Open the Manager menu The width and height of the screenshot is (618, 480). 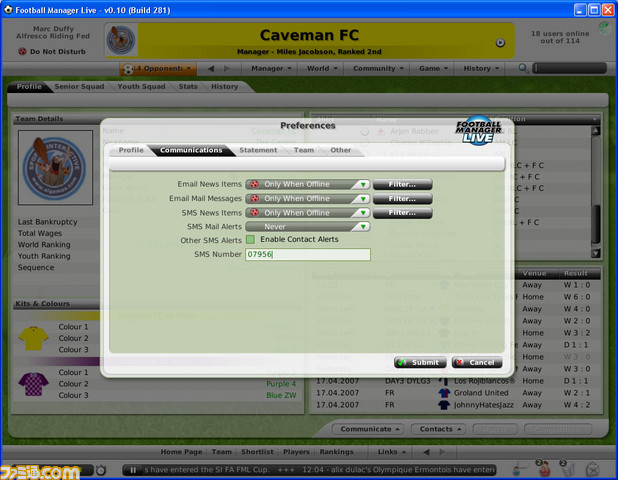coord(271,69)
